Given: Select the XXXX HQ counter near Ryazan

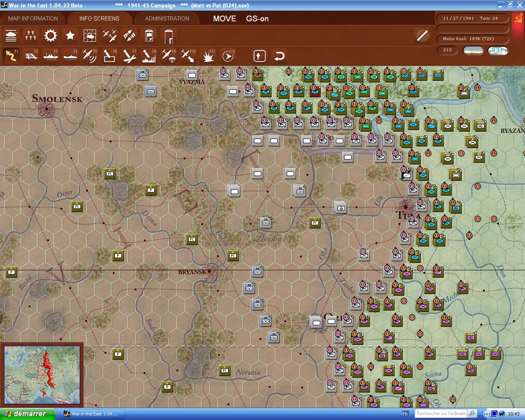Looking at the screenshot, I should click(480, 125).
